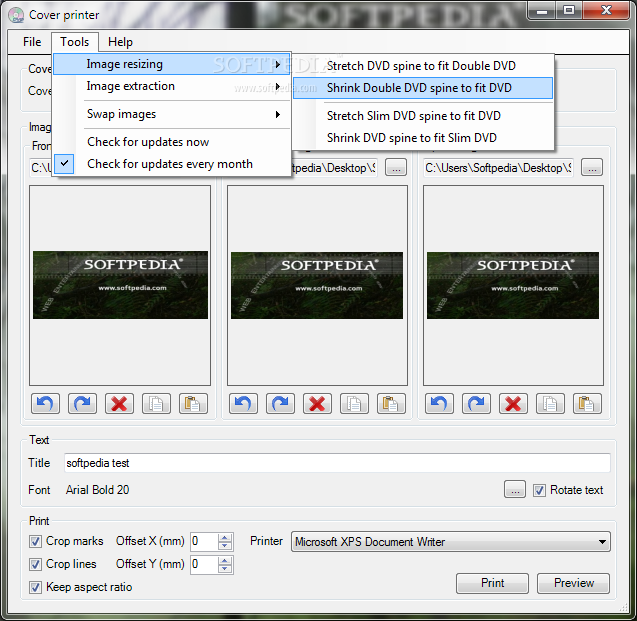Toggle Check for updates every month
Viewport: 637px width, 621px height.
(x=172, y=164)
